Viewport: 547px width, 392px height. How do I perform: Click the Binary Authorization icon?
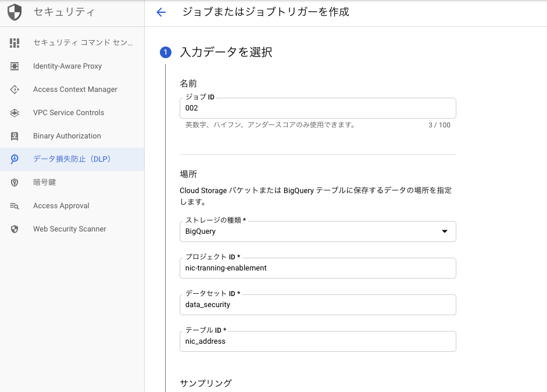point(15,136)
